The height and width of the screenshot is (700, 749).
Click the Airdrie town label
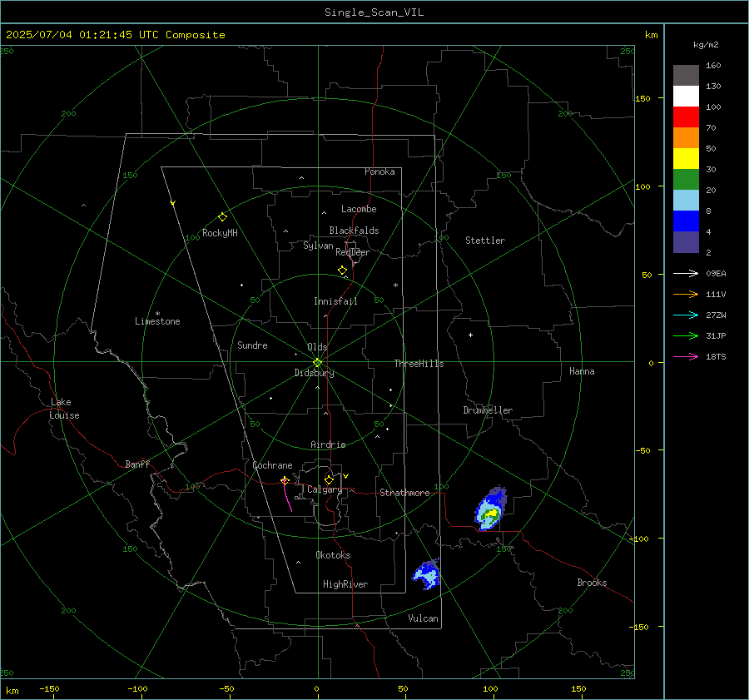pyautogui.click(x=328, y=444)
